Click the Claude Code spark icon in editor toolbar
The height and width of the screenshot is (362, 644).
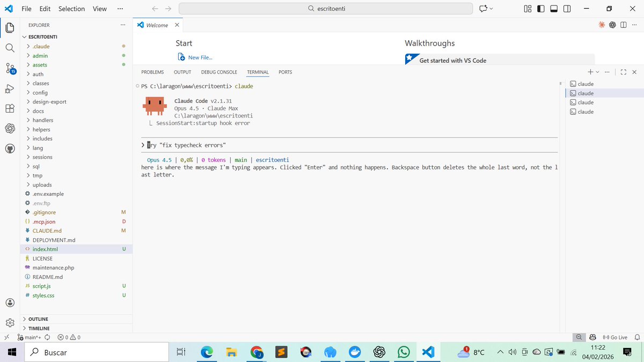pyautogui.click(x=602, y=25)
